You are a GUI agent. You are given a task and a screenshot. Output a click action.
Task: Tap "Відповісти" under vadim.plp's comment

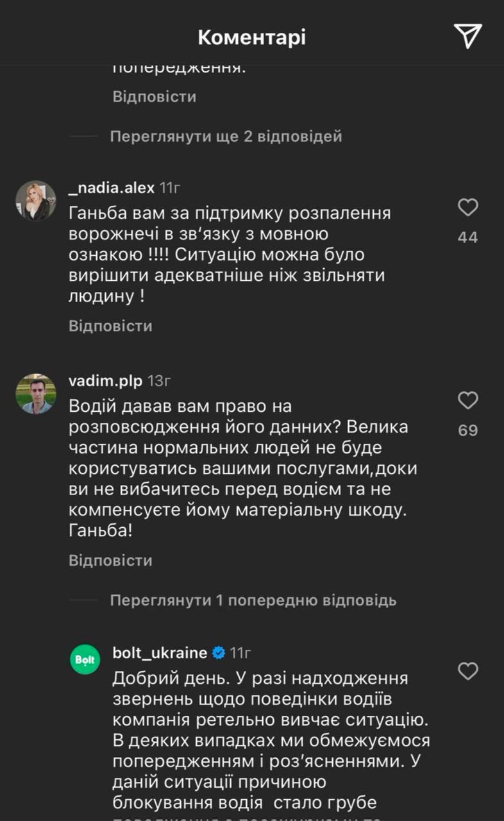(110, 560)
